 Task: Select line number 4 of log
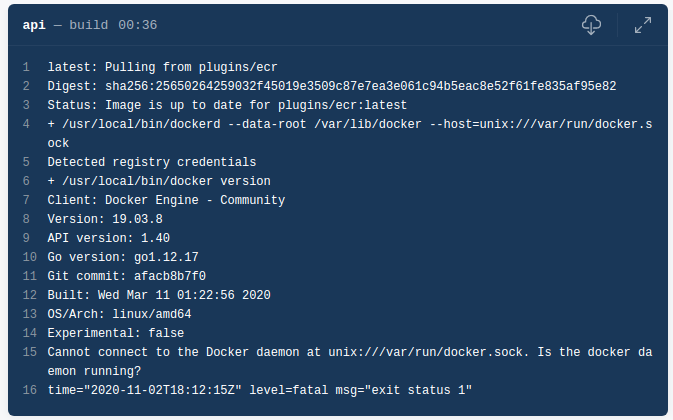tap(26, 124)
